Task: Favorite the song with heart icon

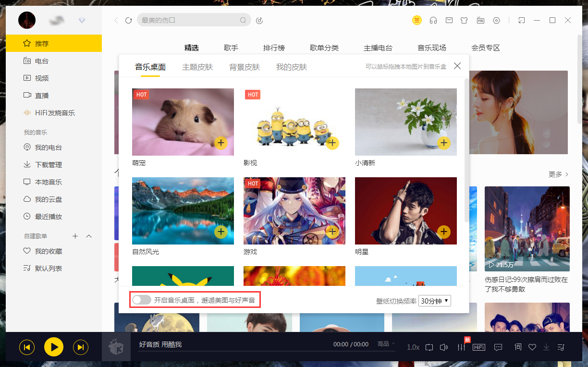Action: pyautogui.click(x=532, y=347)
